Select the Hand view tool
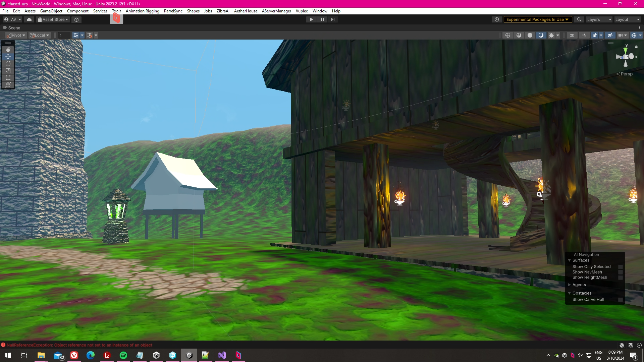Screen dimensions: 644x362 pos(8,50)
